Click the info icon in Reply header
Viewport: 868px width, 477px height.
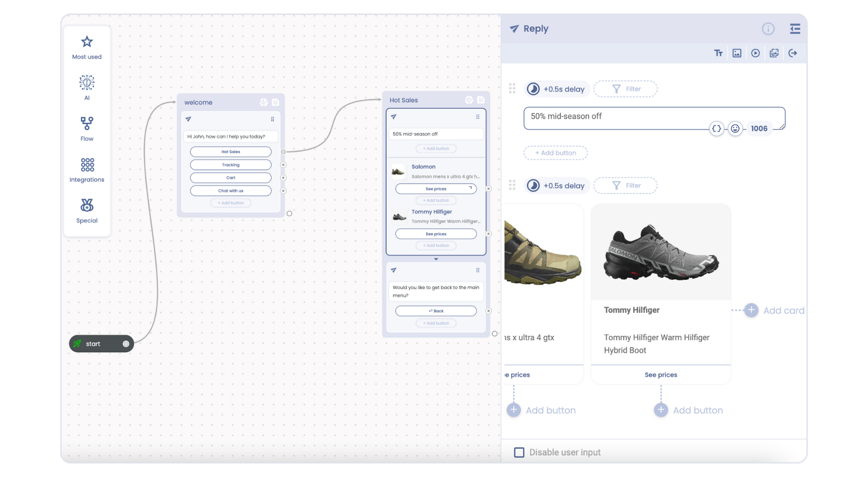pos(768,29)
